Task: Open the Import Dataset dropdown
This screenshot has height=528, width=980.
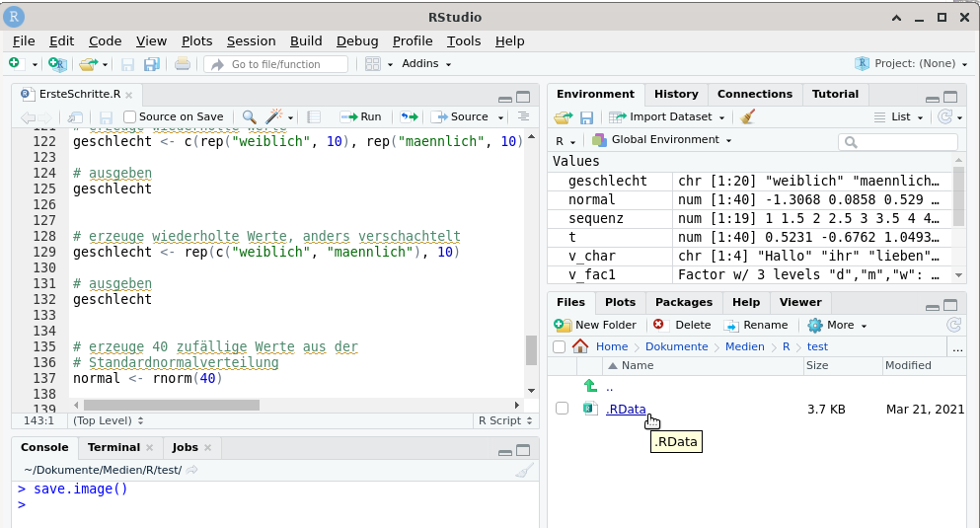Action: [x=667, y=116]
